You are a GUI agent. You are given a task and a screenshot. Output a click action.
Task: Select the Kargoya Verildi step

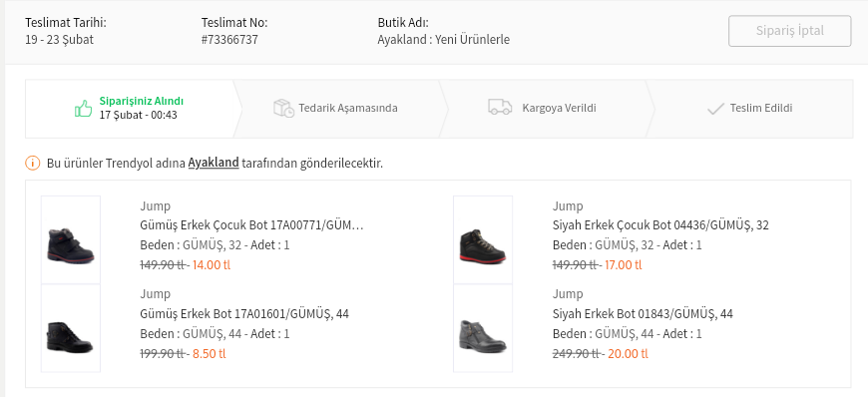click(x=544, y=109)
